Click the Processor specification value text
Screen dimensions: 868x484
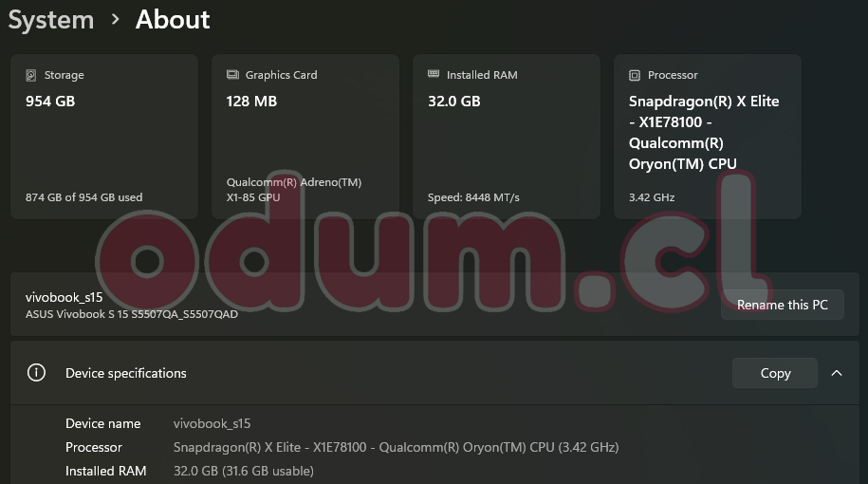point(396,447)
